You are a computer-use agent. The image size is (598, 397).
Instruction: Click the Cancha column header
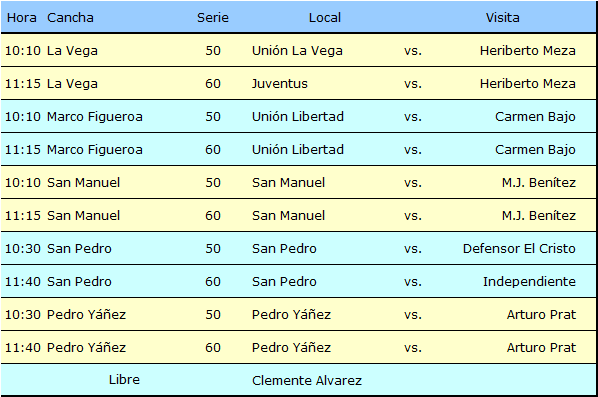70,18
